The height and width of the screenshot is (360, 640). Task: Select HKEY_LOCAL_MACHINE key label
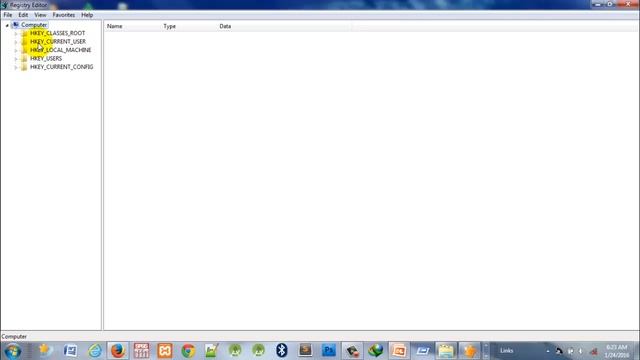(60, 50)
